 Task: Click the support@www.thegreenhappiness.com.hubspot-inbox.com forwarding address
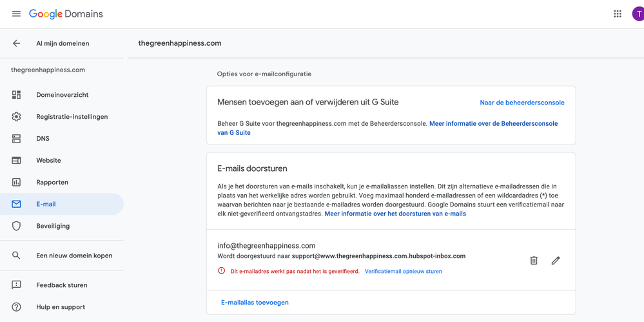(378, 256)
